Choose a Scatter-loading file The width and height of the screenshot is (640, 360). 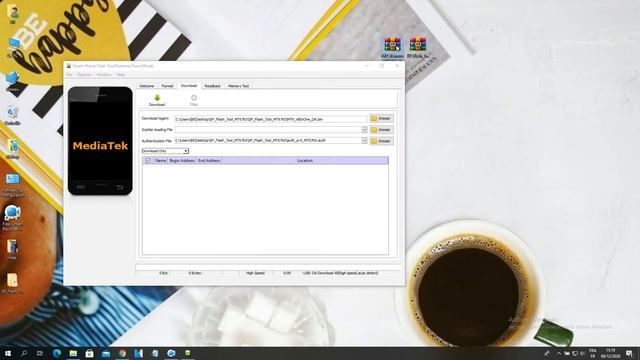coord(382,129)
